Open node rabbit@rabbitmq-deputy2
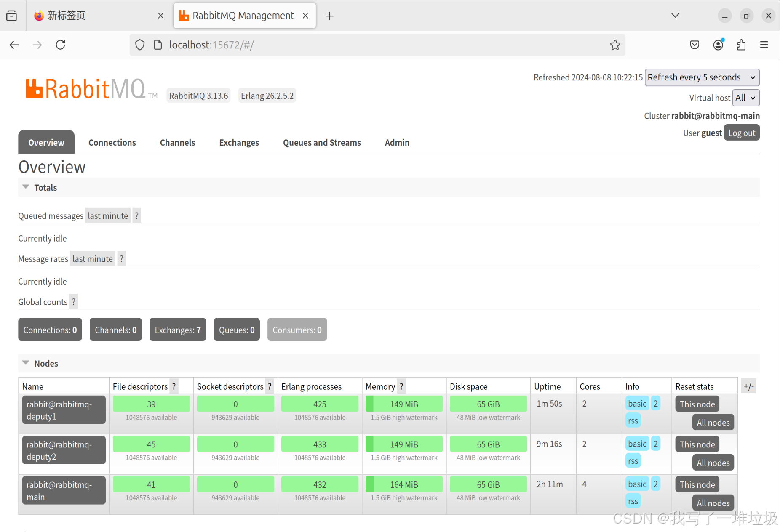 pos(64,450)
